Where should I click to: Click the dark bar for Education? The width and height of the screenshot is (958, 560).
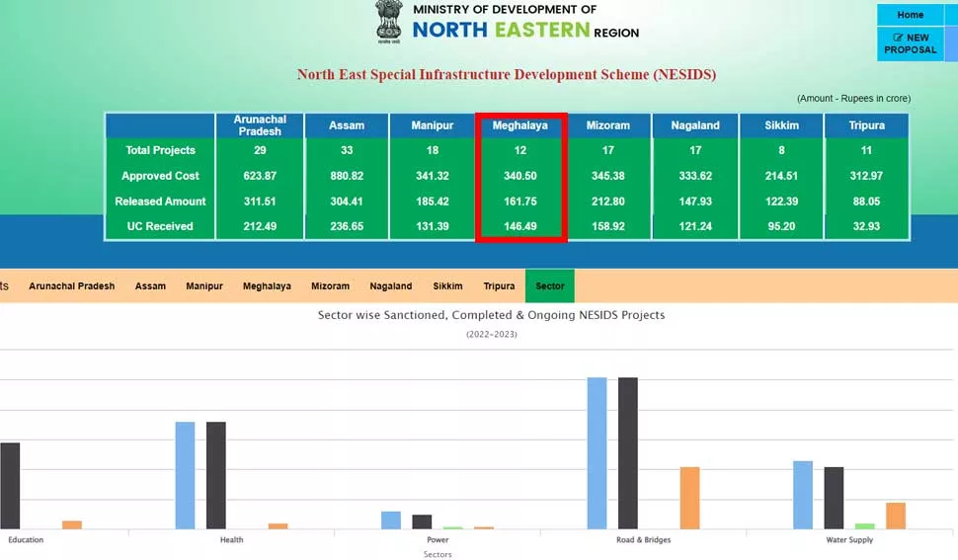tap(10, 486)
